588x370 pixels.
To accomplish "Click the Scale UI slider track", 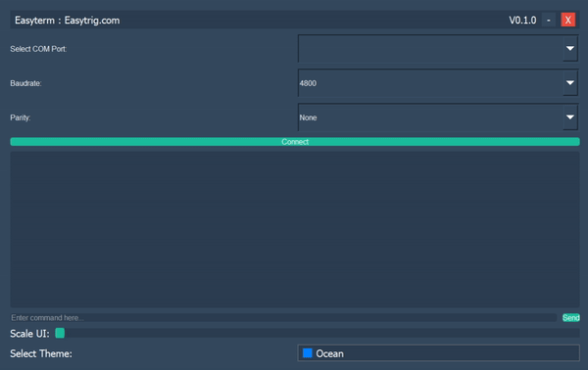I will click(x=318, y=333).
